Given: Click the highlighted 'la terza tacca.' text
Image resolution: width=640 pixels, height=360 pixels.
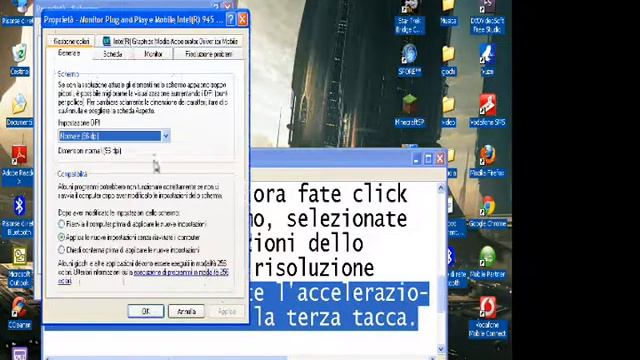Looking at the screenshot, I should point(335,318).
